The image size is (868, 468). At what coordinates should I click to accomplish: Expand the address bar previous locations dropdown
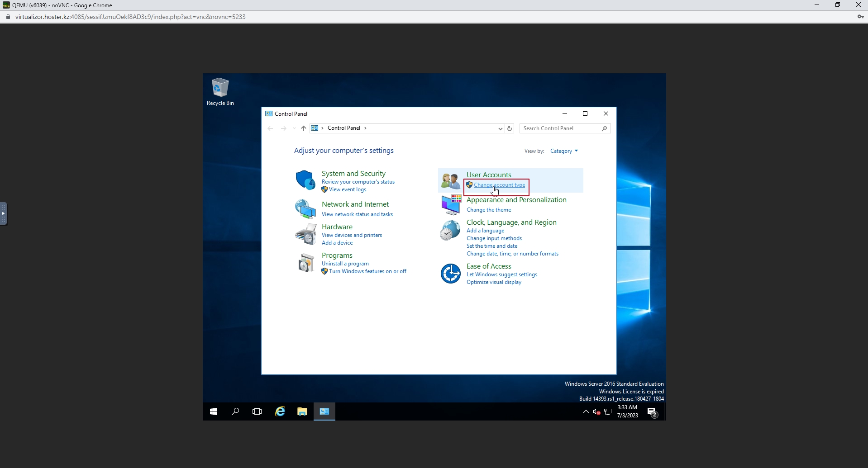[500, 128]
